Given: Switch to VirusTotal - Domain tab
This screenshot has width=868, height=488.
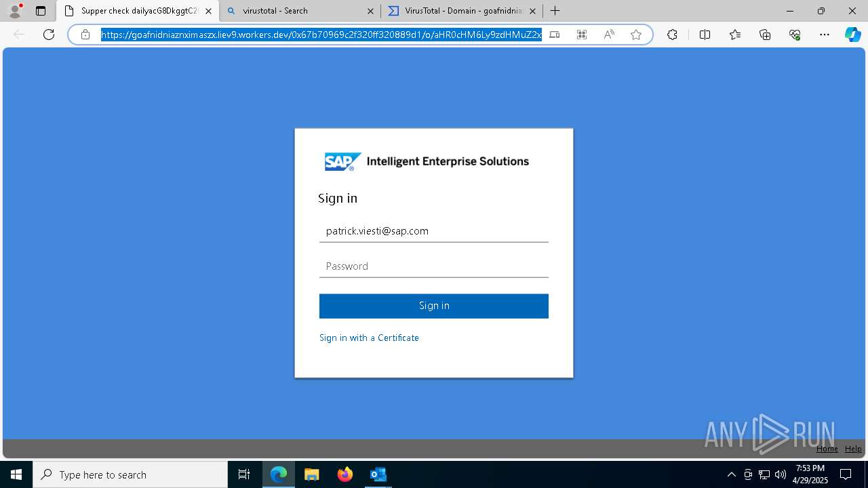Looking at the screenshot, I should [464, 11].
